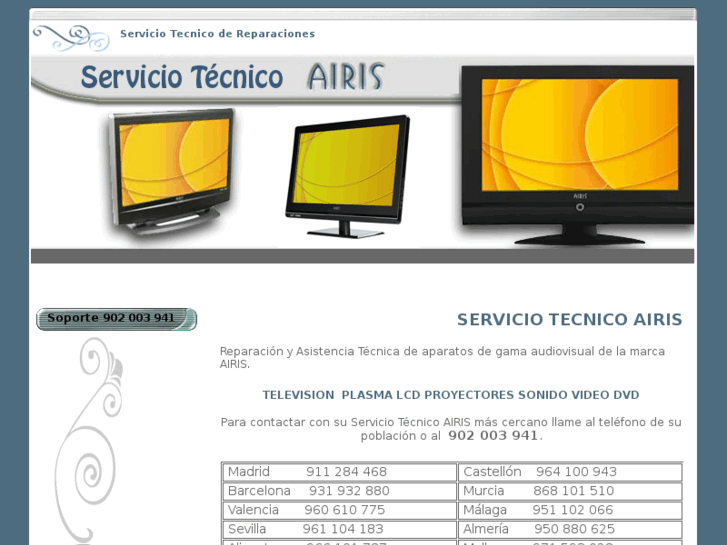Click the Madrid 911 284 468 cell
727x545 pixels.
pyautogui.click(x=340, y=472)
